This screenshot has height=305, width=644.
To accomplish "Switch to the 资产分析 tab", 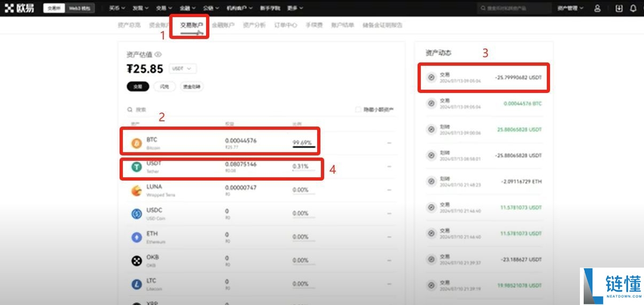I will tap(254, 25).
